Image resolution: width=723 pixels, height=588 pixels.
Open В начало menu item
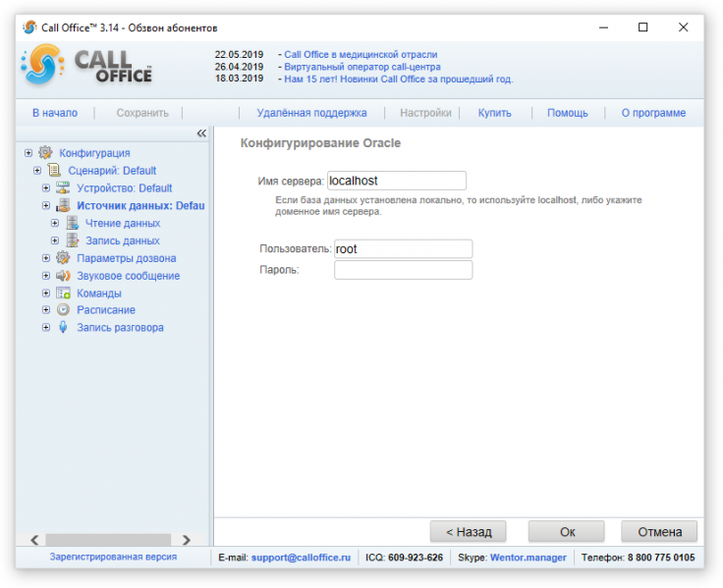[55, 113]
